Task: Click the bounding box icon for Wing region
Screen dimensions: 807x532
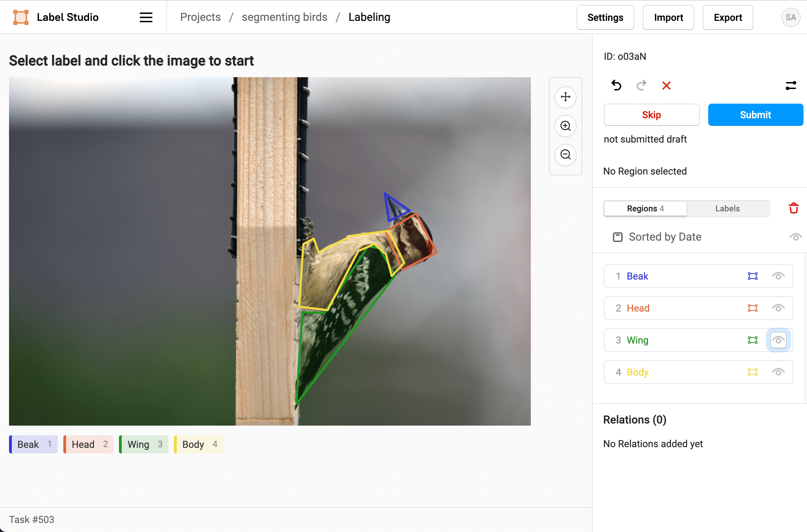Action: click(752, 340)
